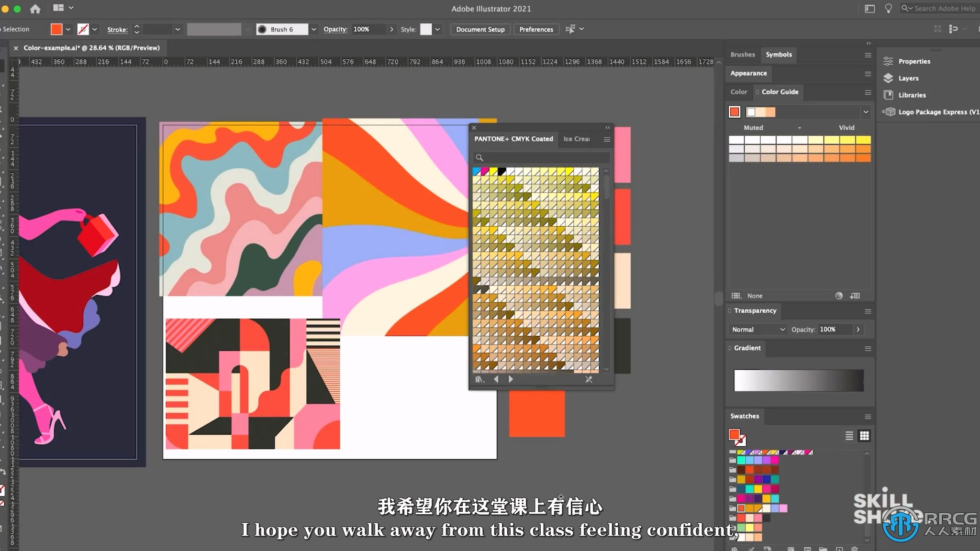Click the Document Setup button
The image size is (980, 551).
click(480, 29)
